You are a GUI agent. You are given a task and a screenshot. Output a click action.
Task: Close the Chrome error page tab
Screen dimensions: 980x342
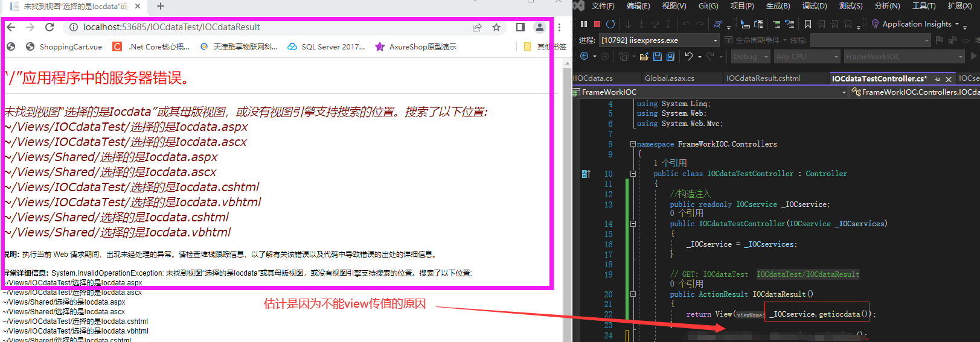pyautogui.click(x=138, y=6)
